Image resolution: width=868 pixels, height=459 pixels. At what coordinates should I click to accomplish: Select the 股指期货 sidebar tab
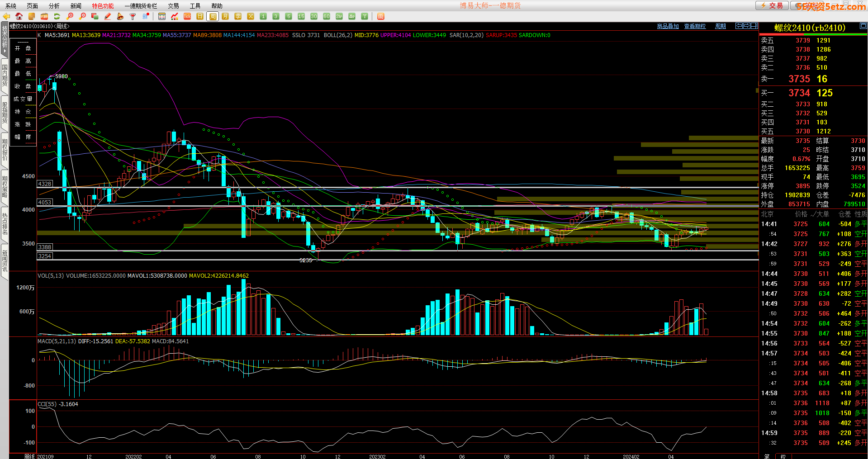click(5, 113)
